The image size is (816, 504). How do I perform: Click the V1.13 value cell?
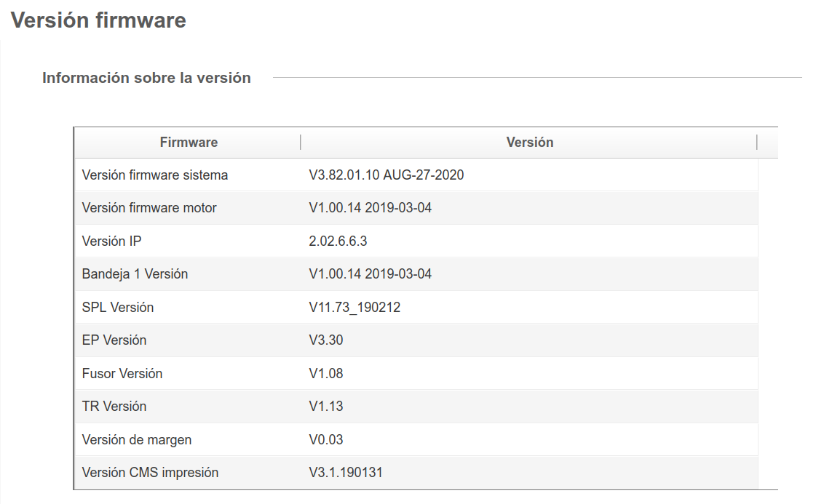(325, 407)
